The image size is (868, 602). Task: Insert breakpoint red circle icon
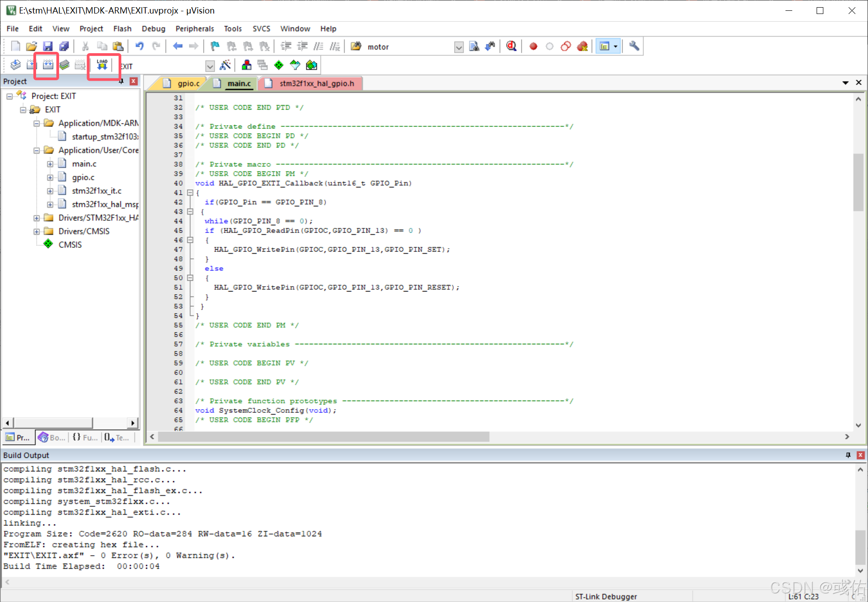tap(533, 46)
